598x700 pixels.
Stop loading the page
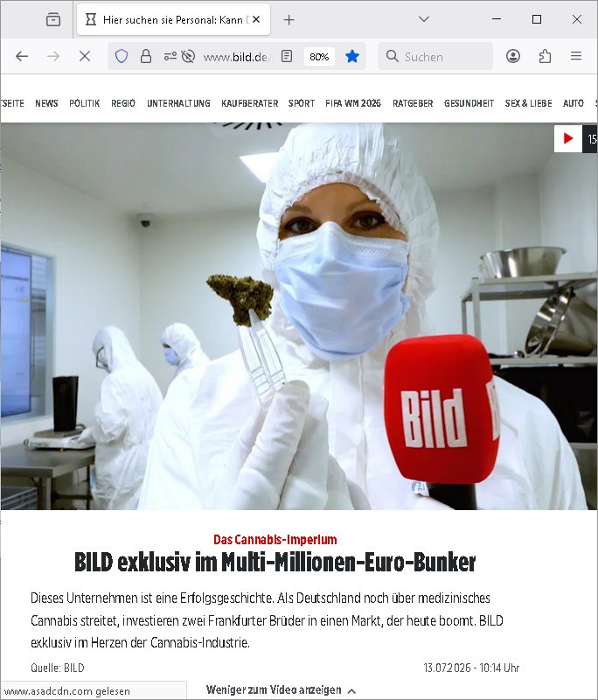click(x=84, y=56)
